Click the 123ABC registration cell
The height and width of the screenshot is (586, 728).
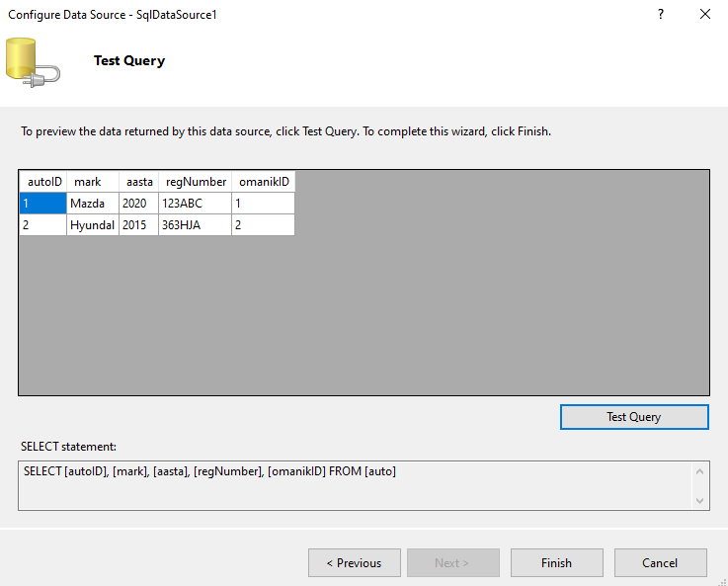[x=195, y=204]
